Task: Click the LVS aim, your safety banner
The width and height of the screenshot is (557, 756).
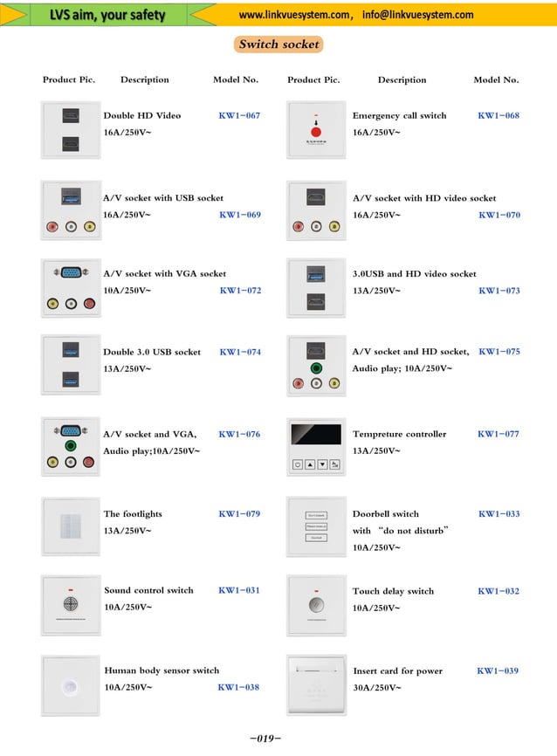Action: coord(107,15)
